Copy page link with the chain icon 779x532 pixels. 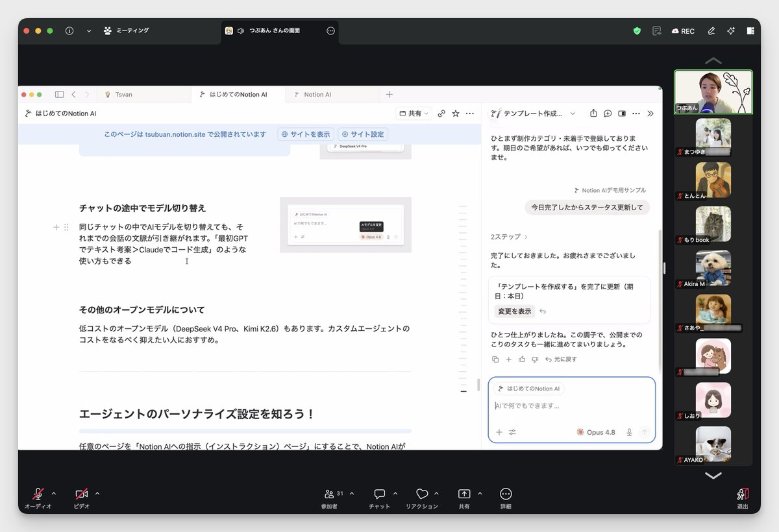point(441,114)
